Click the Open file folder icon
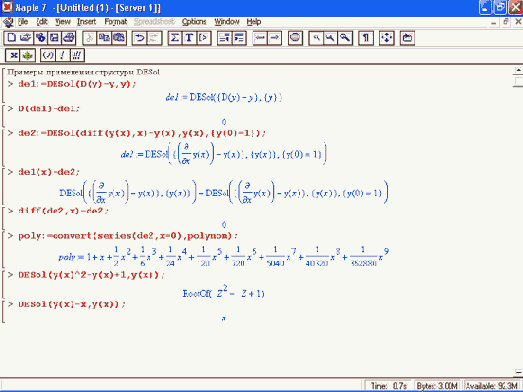This screenshot has width=523, height=392. coord(26,38)
